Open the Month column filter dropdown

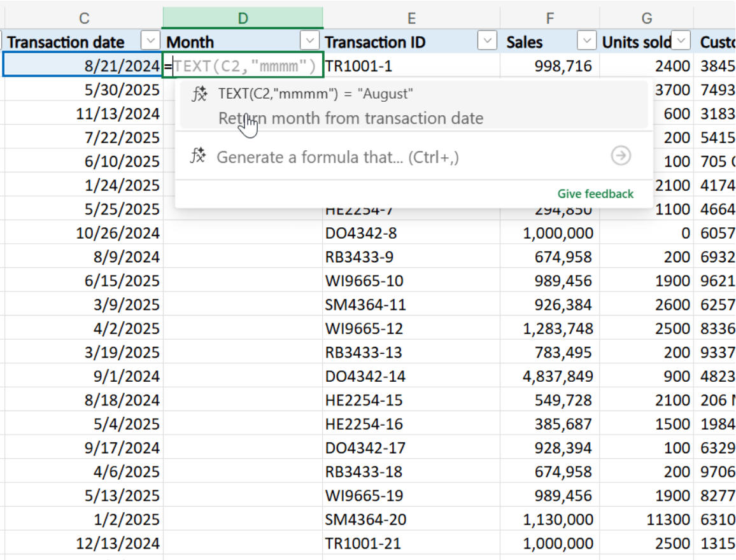click(310, 41)
